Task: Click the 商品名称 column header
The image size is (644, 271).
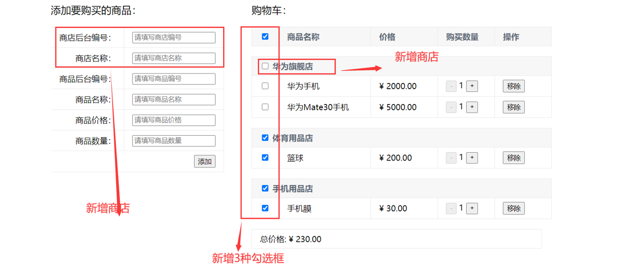Action: click(x=303, y=37)
